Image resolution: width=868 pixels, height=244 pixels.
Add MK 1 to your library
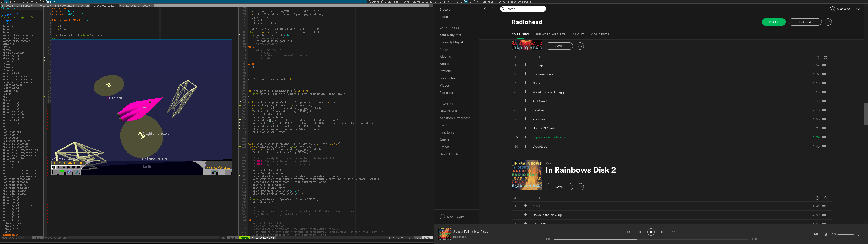point(525,206)
